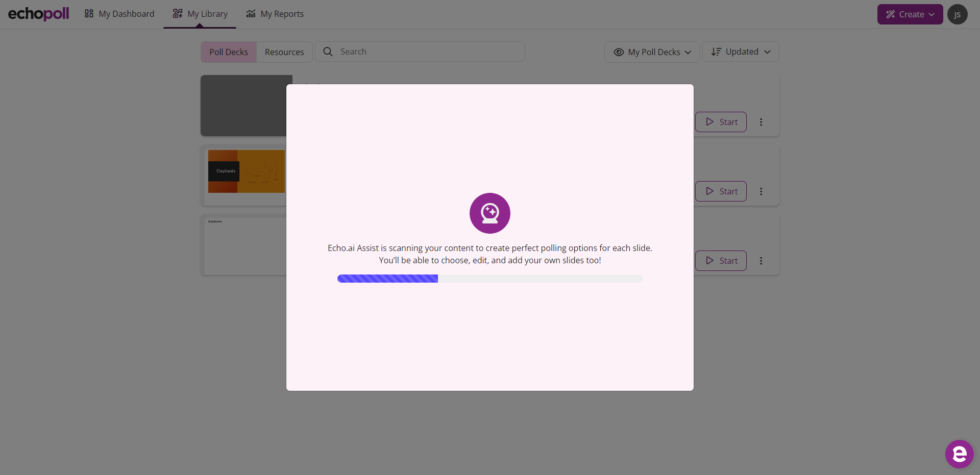
Task: Open more options for first deck
Action: coord(761,122)
